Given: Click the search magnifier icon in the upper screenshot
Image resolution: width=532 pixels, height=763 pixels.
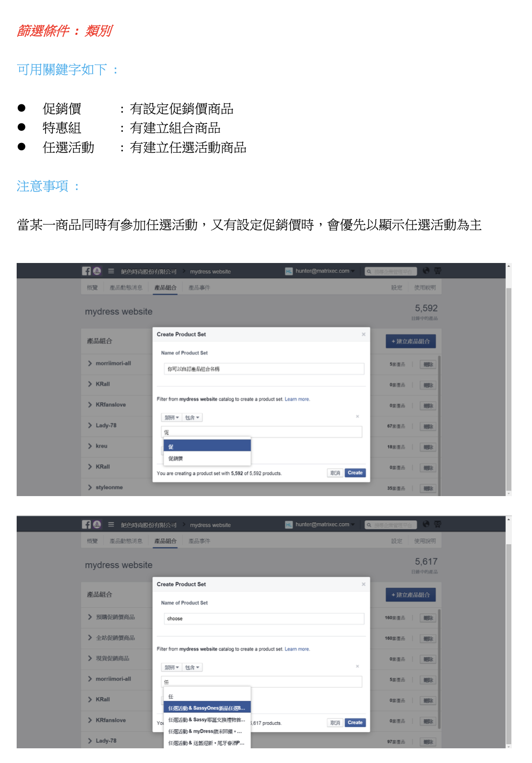Looking at the screenshot, I should pyautogui.click(x=369, y=271).
